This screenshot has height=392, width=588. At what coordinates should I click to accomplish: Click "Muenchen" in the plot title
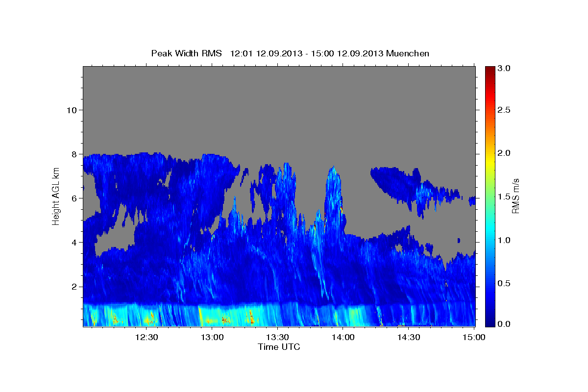click(408, 53)
